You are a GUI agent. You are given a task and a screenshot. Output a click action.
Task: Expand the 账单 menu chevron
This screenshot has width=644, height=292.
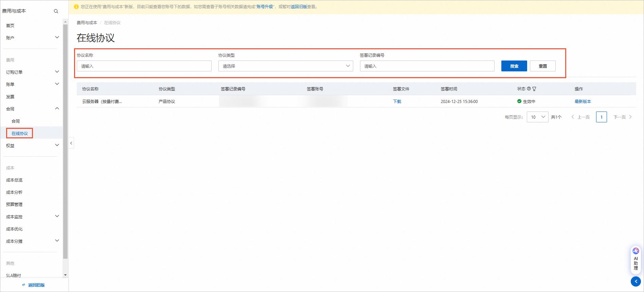(x=57, y=84)
